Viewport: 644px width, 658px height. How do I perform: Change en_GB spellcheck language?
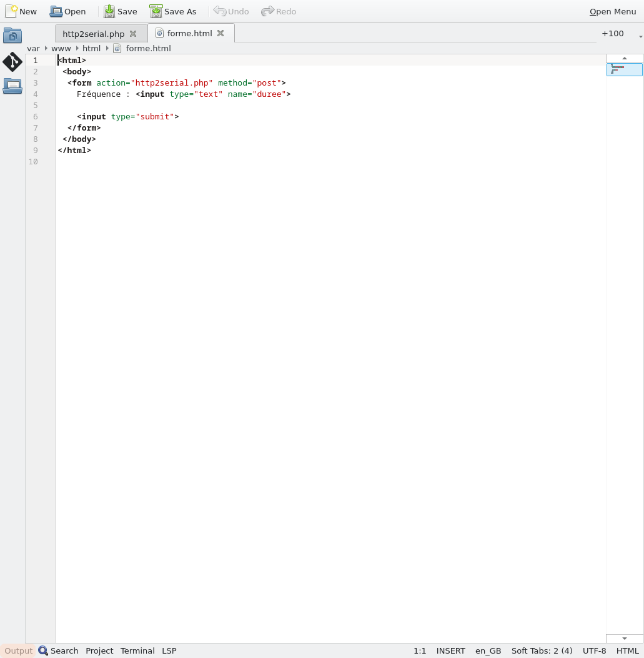488,651
